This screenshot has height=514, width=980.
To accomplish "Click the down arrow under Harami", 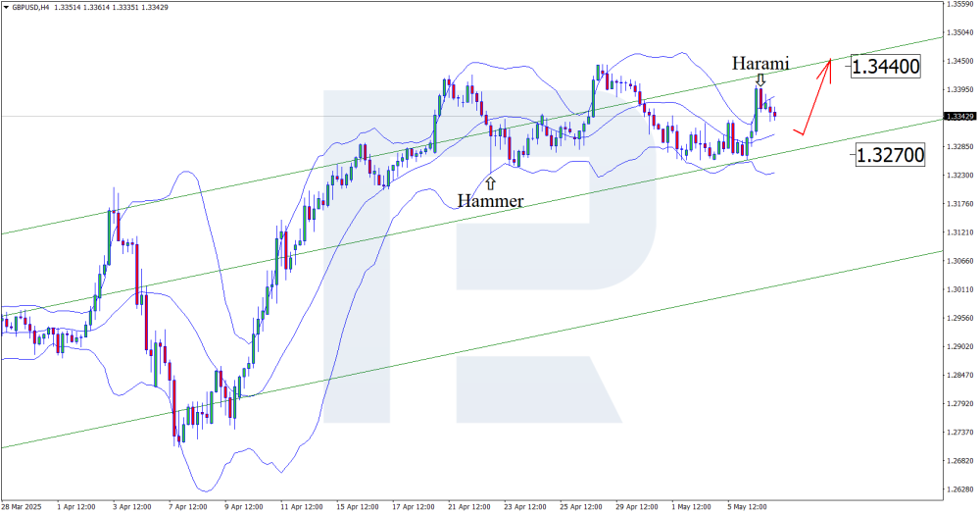I will 760,79.
